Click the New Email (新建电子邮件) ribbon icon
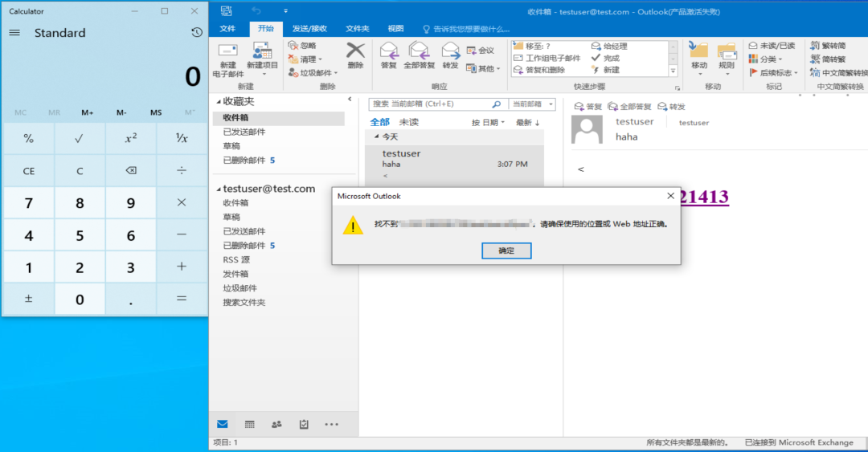 pos(228,54)
